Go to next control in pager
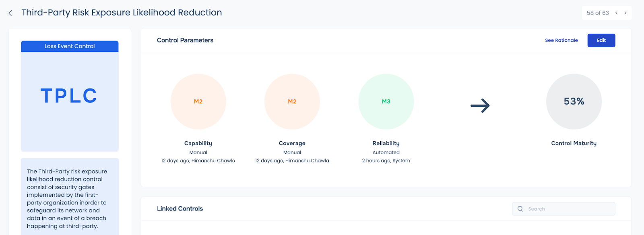Screen dimensions: 644x235 [x=625, y=13]
